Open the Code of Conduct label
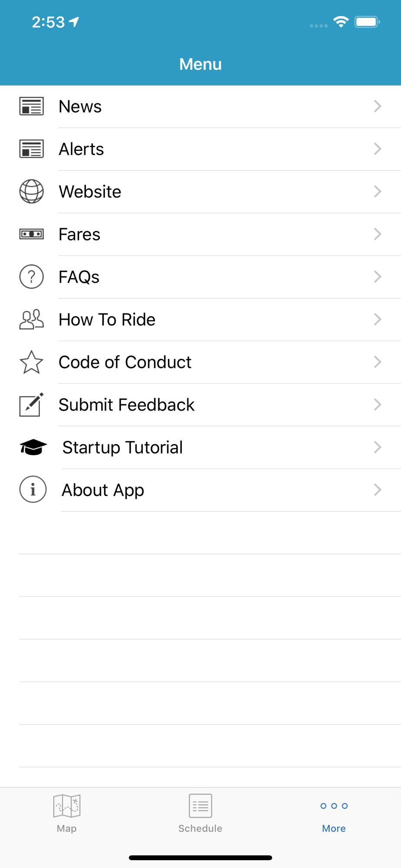Viewport: 401px width, 868px height. point(125,362)
